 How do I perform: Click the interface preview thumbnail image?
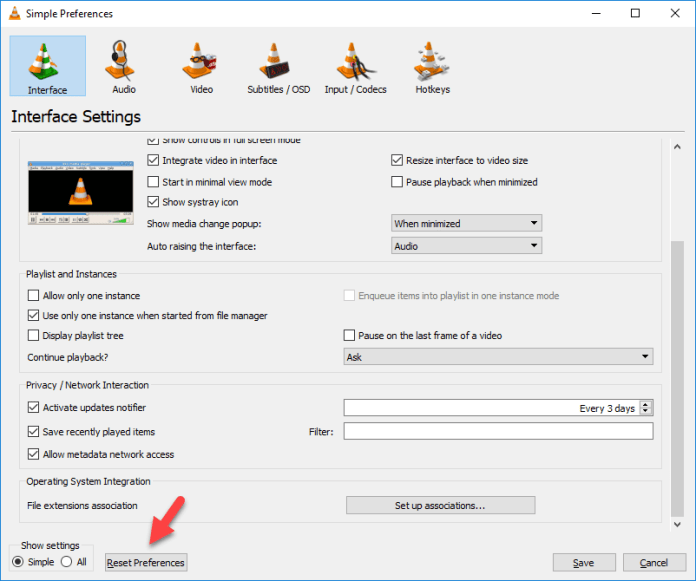pos(78,191)
